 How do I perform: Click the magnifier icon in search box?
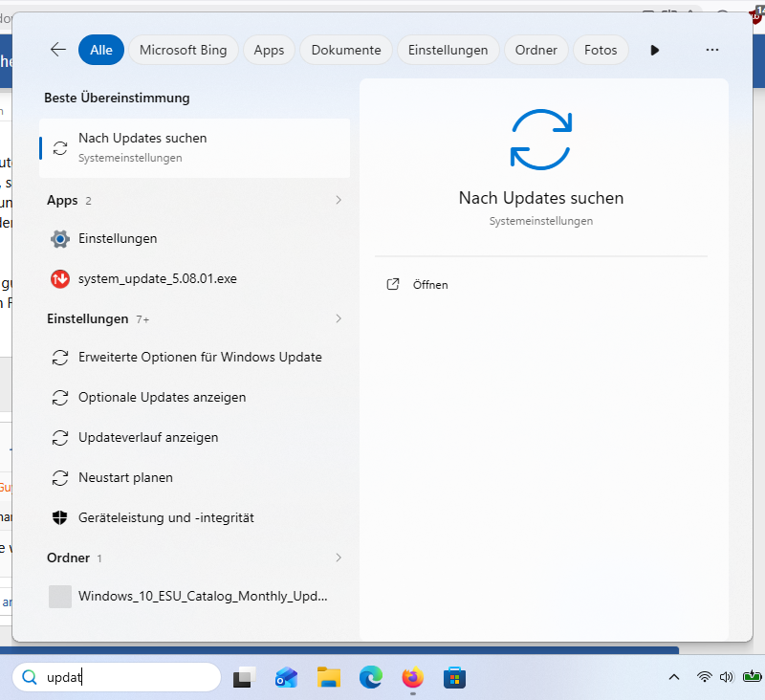(x=30, y=677)
